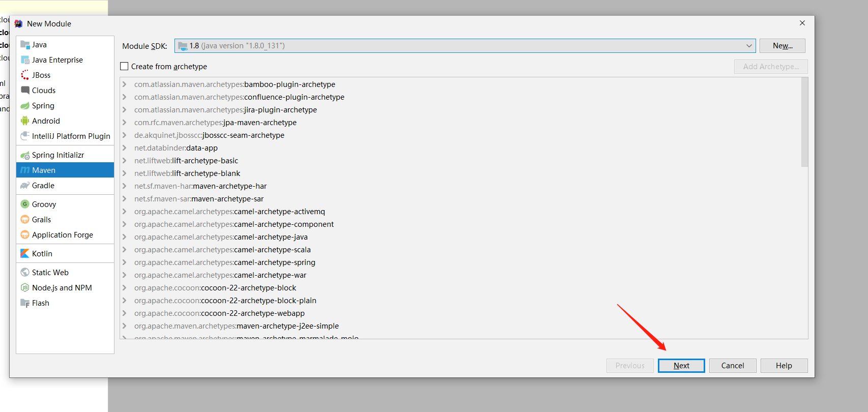Click the SDK folder icon in combo box
Viewport: 868px width, 412px height.
(x=183, y=46)
